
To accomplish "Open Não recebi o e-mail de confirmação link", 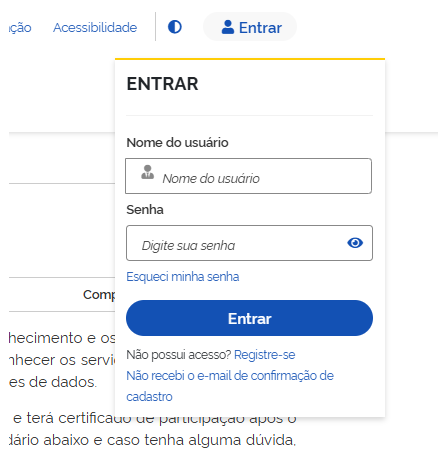I will click(230, 386).
